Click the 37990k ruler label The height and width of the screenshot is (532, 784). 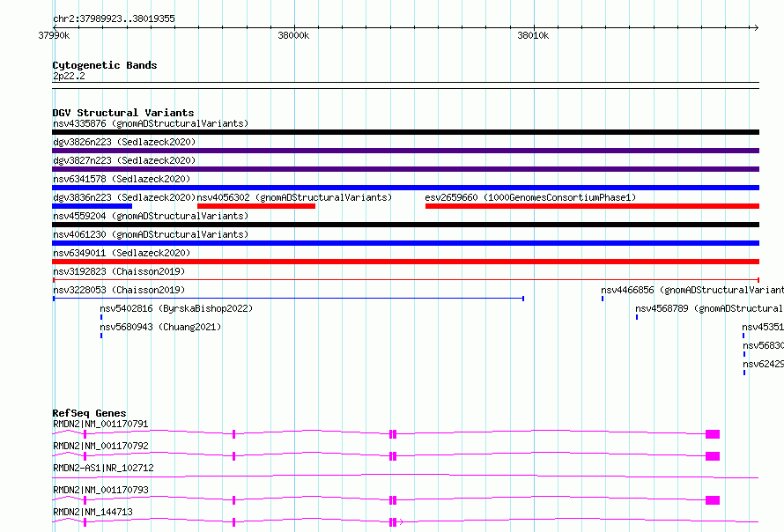54,35
